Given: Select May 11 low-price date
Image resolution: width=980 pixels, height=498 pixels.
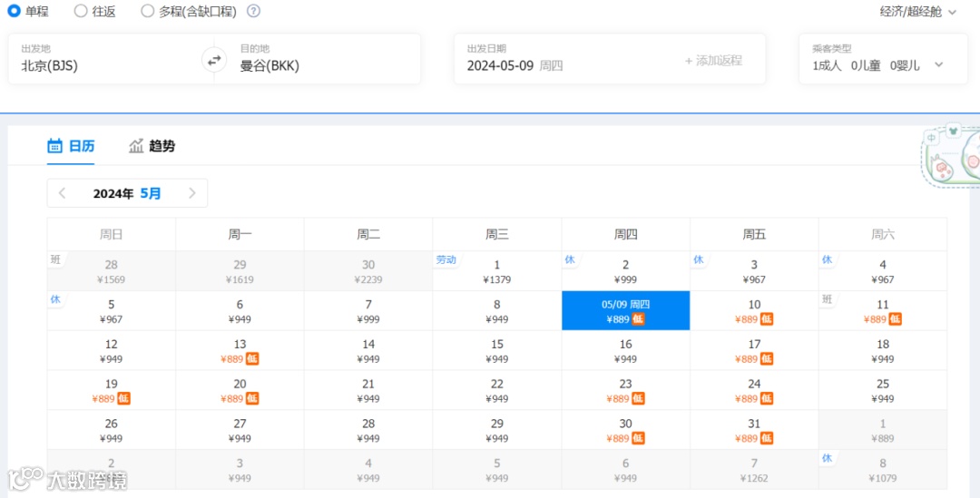Looking at the screenshot, I should (883, 310).
